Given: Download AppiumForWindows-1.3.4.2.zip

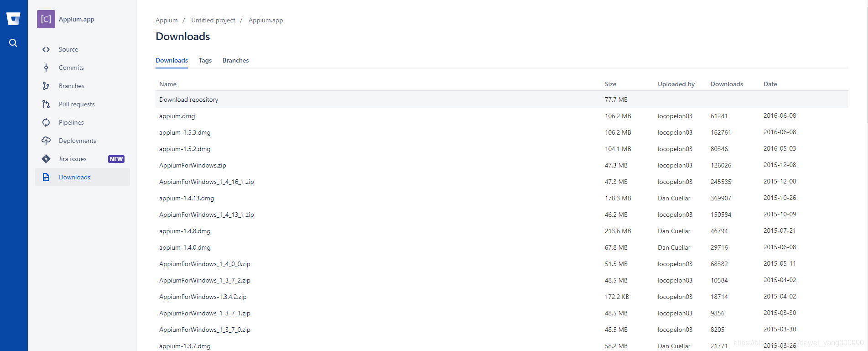Looking at the screenshot, I should [x=203, y=297].
